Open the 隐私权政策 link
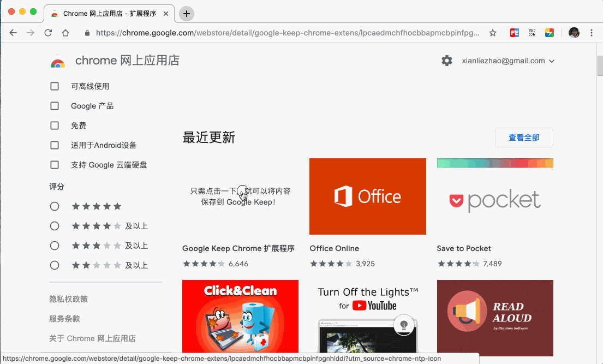The width and height of the screenshot is (603, 364). tap(68, 299)
